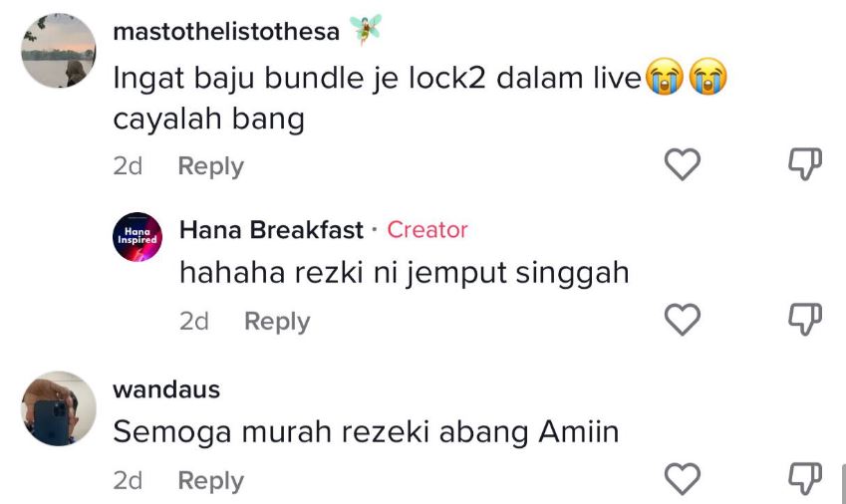Screen dimensions: 846x504
Task: Dislike wandaus comment with thumbs-down icon
Action: [x=805, y=479]
